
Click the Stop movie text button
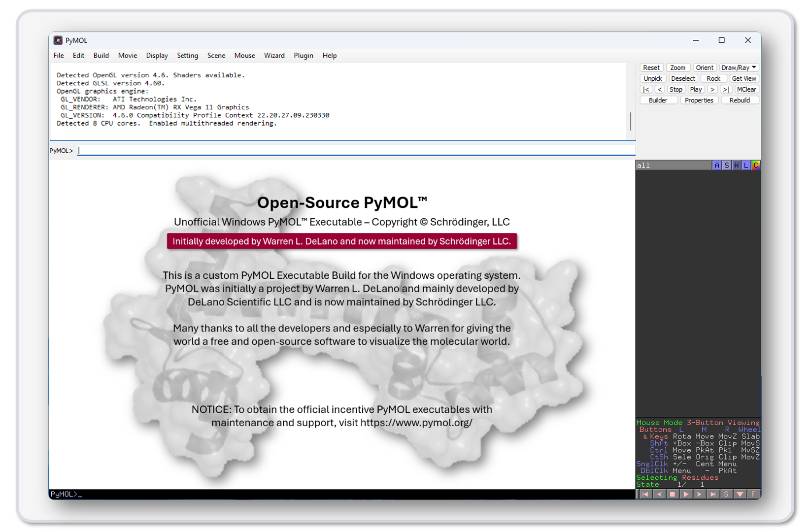coord(676,89)
